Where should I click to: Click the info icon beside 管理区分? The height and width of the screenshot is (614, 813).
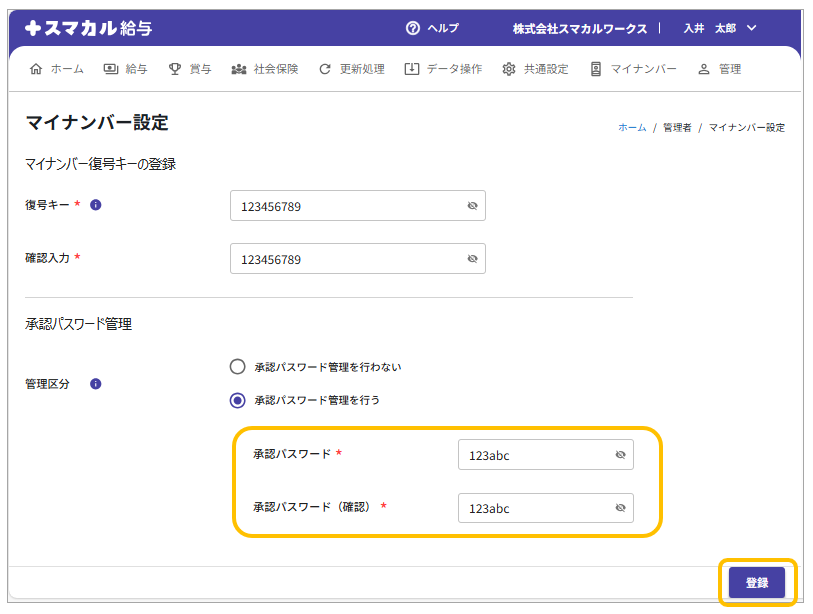96,384
